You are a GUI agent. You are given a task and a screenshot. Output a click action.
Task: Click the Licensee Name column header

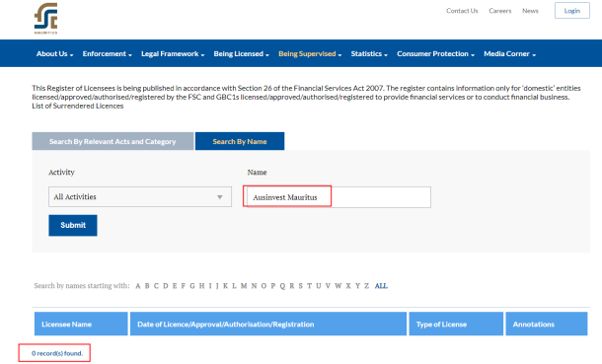tap(81, 324)
